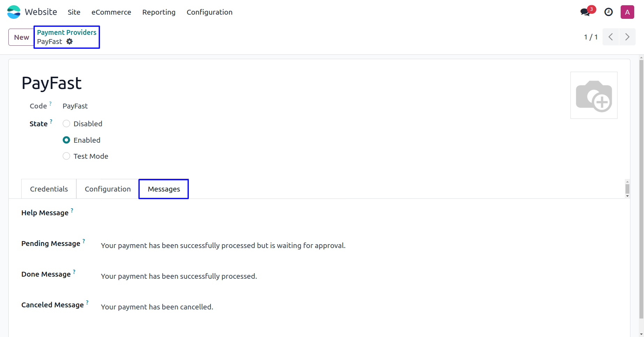Viewport: 644px width, 337px height.
Task: Click the New button
Action: tap(21, 37)
